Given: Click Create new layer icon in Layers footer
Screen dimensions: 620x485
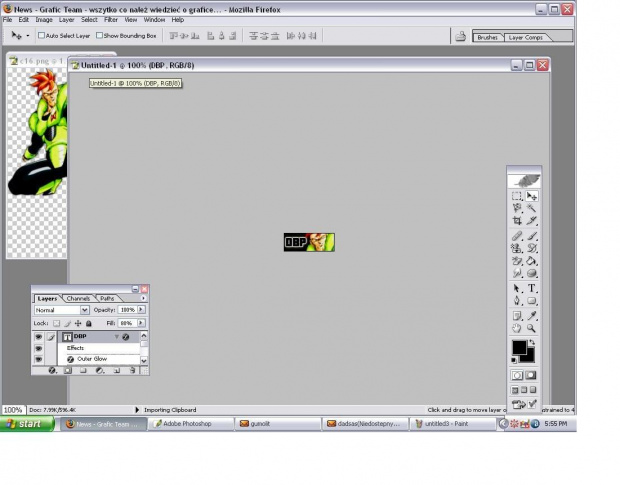Looking at the screenshot, I should point(117,370).
